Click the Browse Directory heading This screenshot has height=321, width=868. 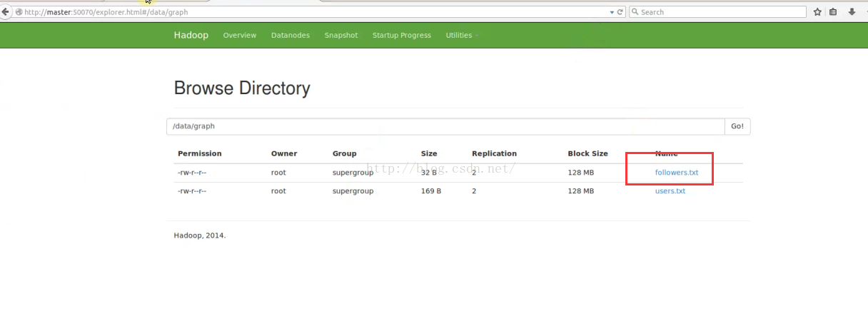[242, 88]
